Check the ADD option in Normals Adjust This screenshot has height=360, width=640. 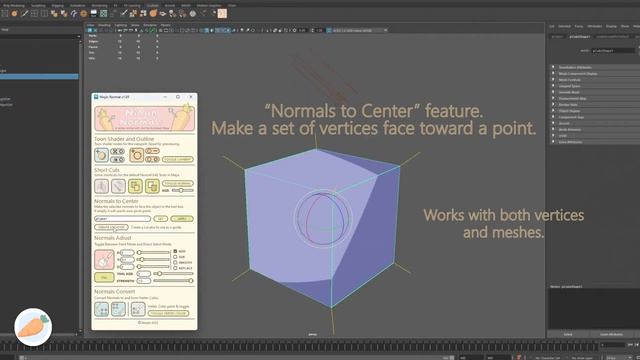tap(175, 251)
